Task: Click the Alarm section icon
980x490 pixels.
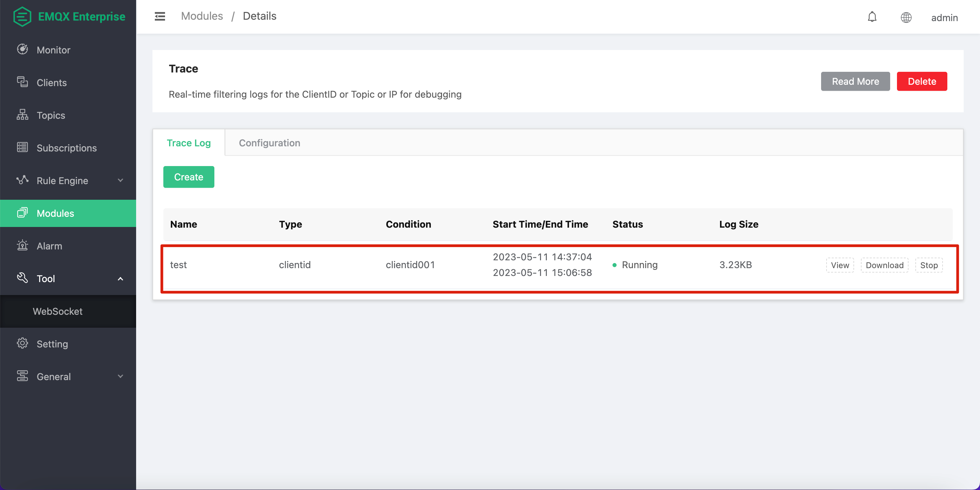Action: pos(22,246)
